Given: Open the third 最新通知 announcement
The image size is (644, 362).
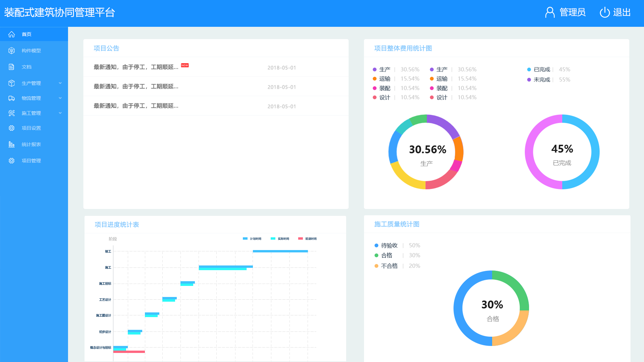Looking at the screenshot, I should (x=136, y=106).
